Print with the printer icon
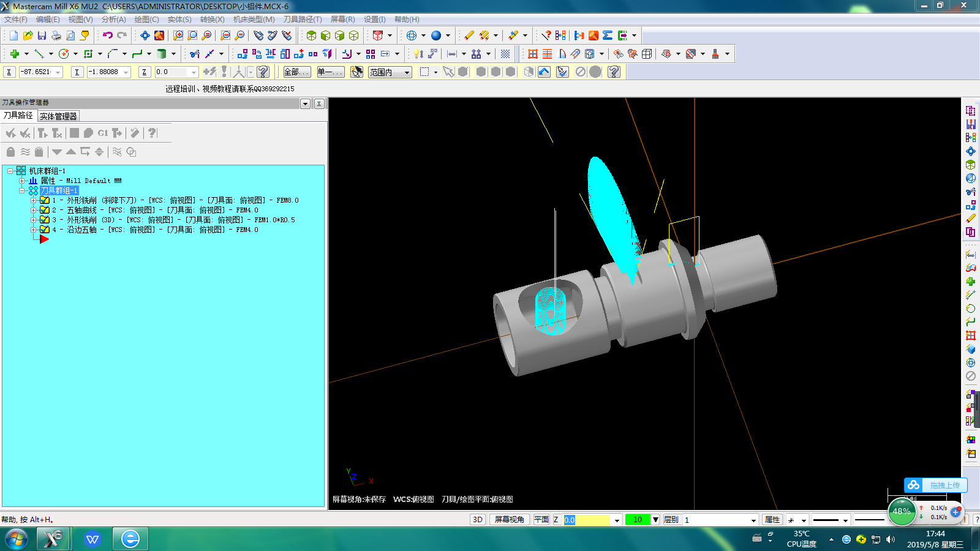Viewport: 980px width, 551px height. click(56, 36)
